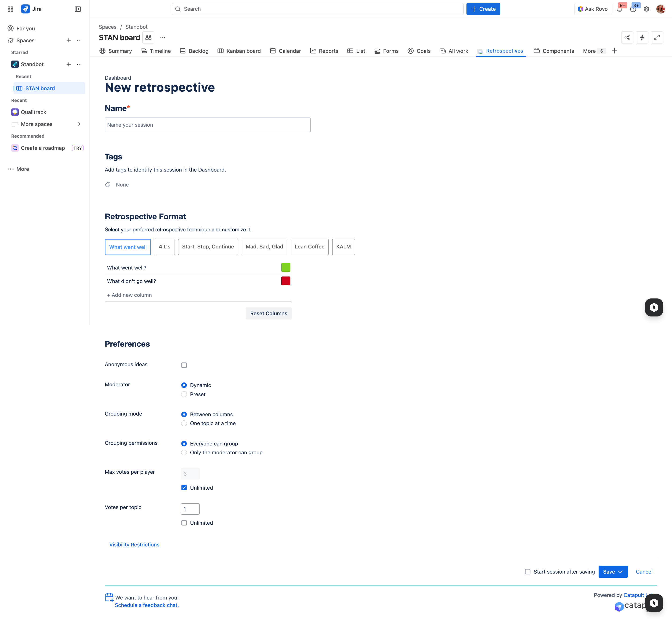Type in the Name your session field
This screenshot has height=621, width=672.
tap(207, 125)
